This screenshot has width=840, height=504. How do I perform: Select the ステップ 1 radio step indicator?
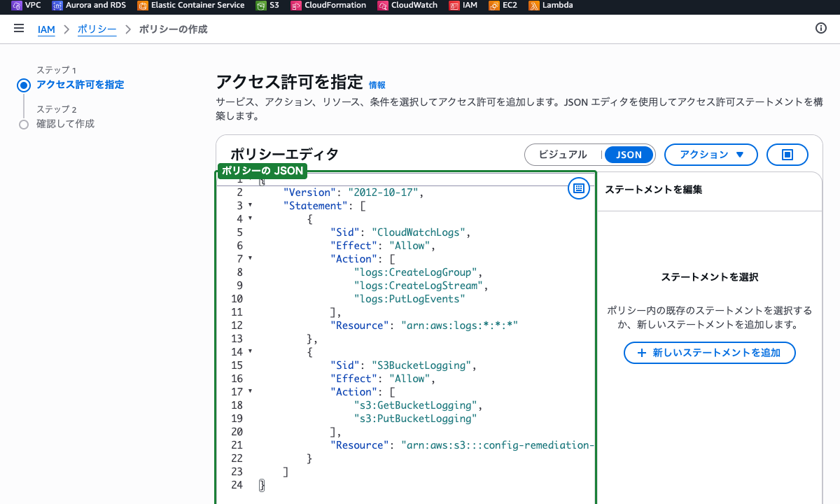point(24,85)
